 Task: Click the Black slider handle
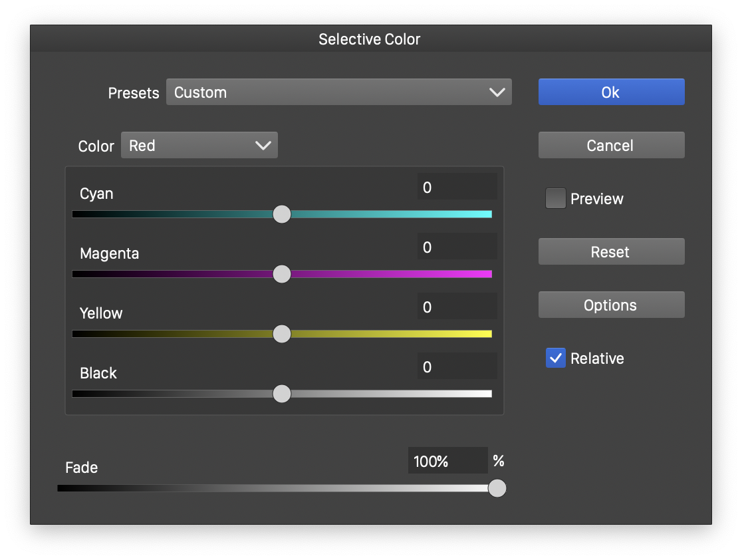[282, 394]
